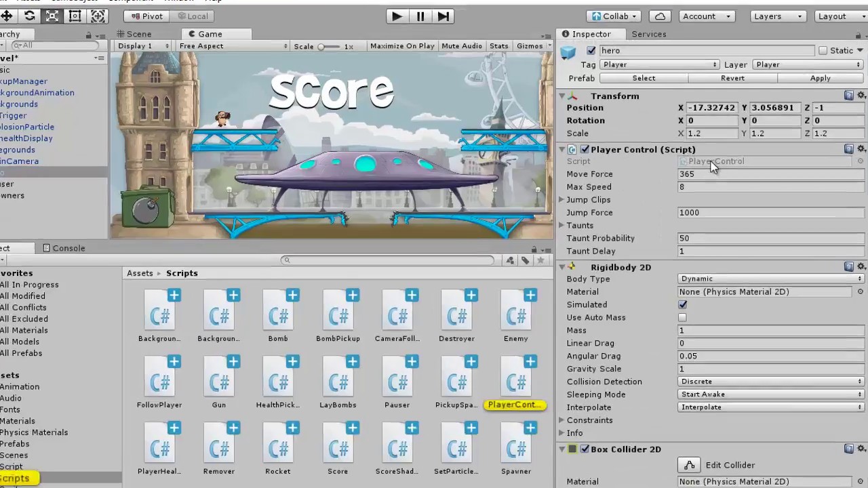Disable the Player Control script checkbox
The height and width of the screenshot is (488, 868).
point(585,149)
